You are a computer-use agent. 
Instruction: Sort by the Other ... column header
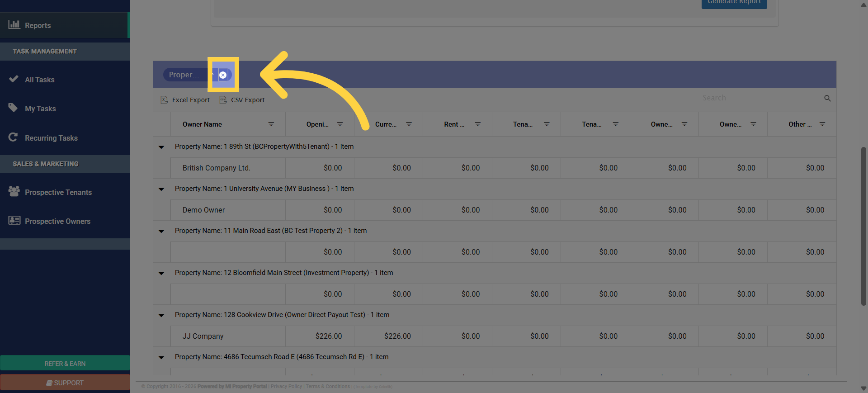[800, 124]
